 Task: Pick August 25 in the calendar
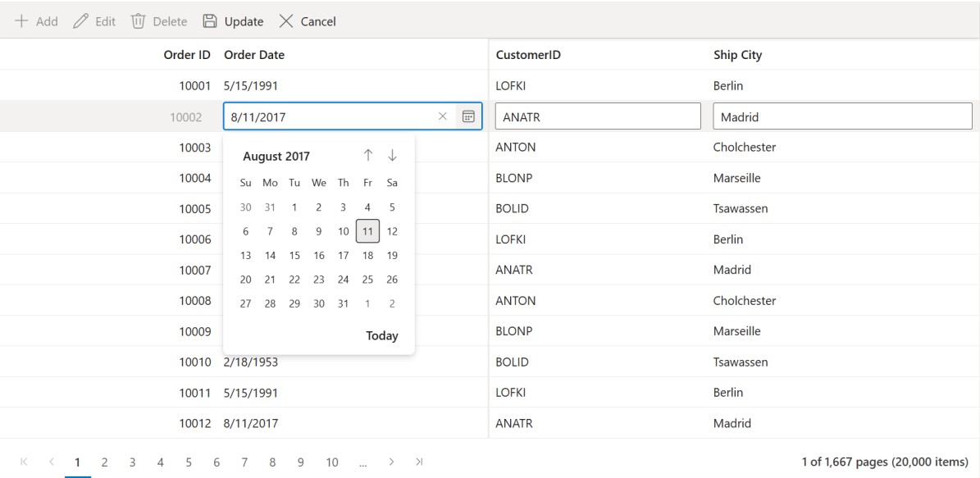pyautogui.click(x=367, y=280)
